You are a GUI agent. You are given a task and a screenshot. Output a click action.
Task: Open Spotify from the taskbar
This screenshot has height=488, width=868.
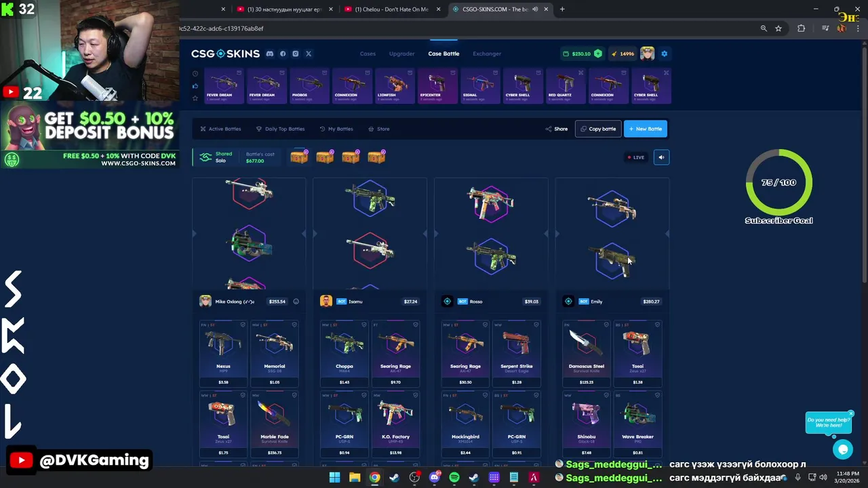coord(454,478)
